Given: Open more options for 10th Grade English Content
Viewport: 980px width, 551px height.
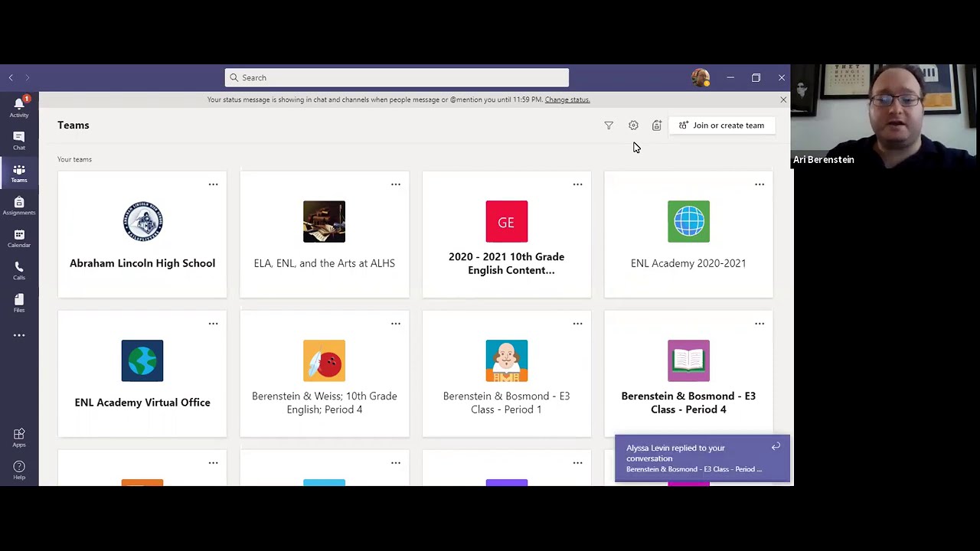Looking at the screenshot, I should (578, 184).
